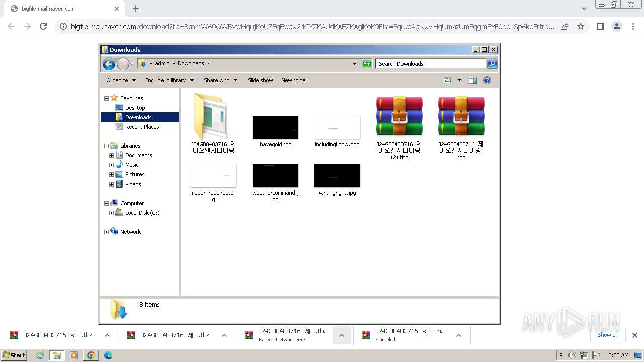The height and width of the screenshot is (362, 644).
Task: Open options for Canceled download item
Action: pos(459,335)
